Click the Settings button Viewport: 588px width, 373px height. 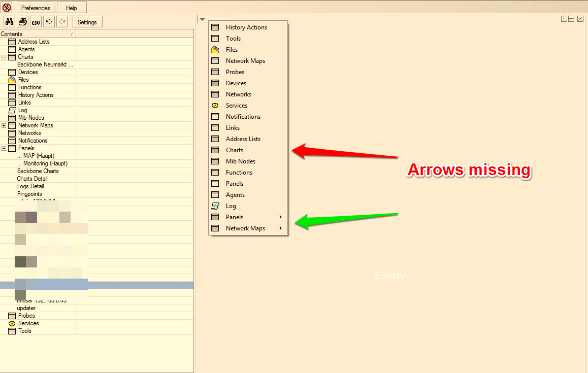[87, 22]
